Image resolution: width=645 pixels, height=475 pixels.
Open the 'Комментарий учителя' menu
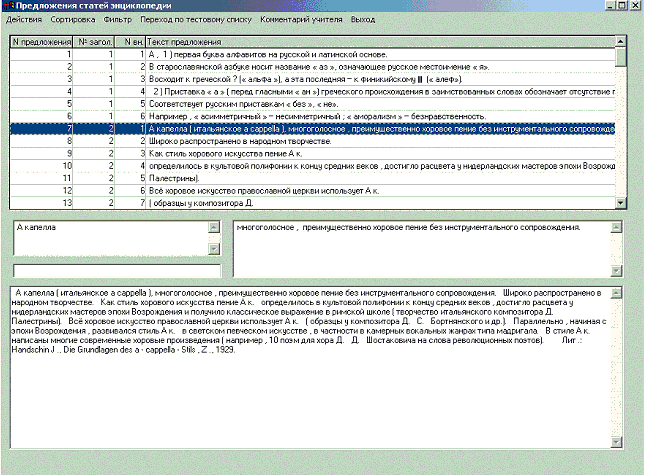point(300,20)
